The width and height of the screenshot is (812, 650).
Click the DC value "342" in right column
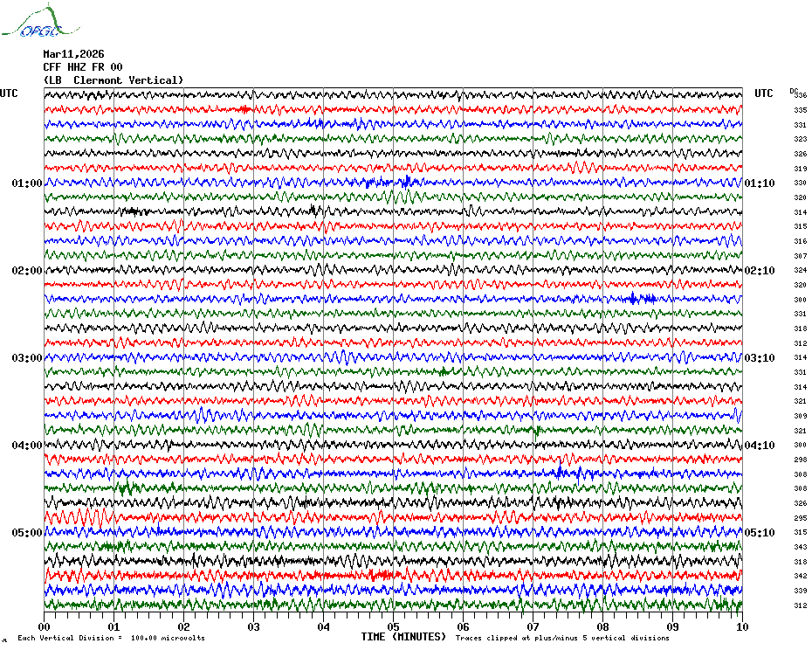tap(801, 577)
